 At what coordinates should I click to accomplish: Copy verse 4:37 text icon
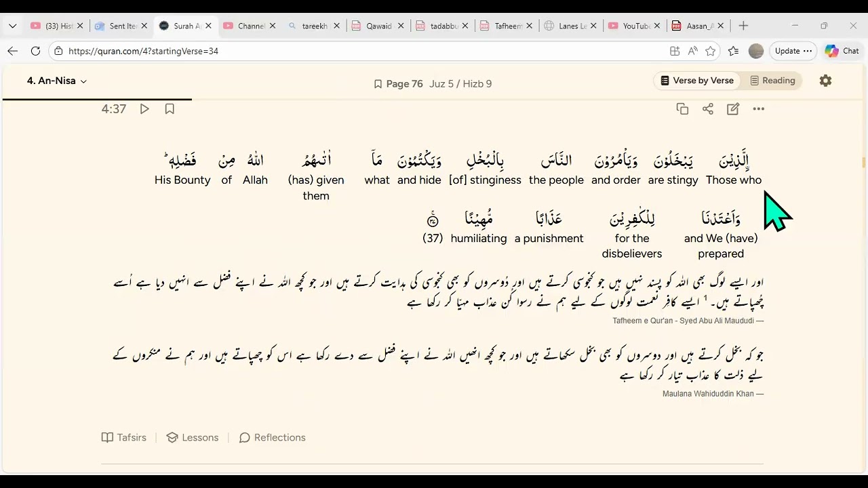coord(682,108)
